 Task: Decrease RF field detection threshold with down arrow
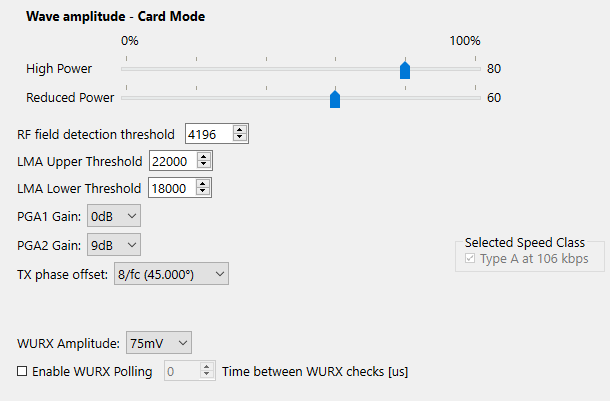(x=239, y=138)
